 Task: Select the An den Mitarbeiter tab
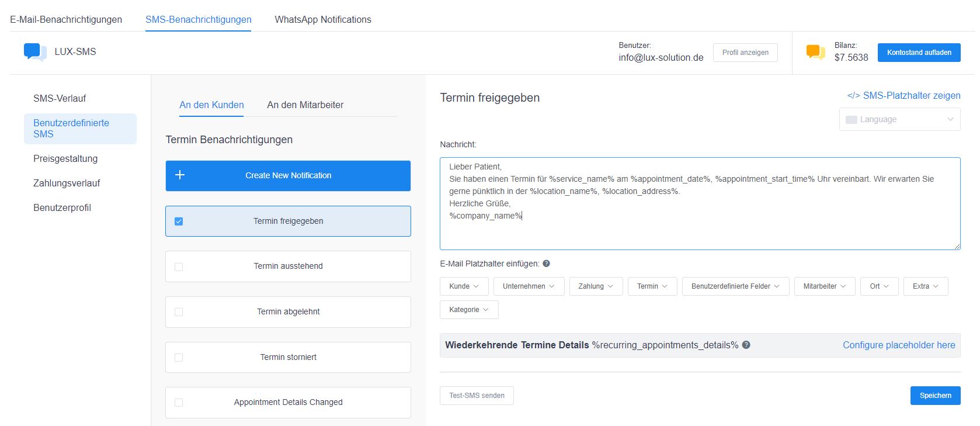click(305, 105)
